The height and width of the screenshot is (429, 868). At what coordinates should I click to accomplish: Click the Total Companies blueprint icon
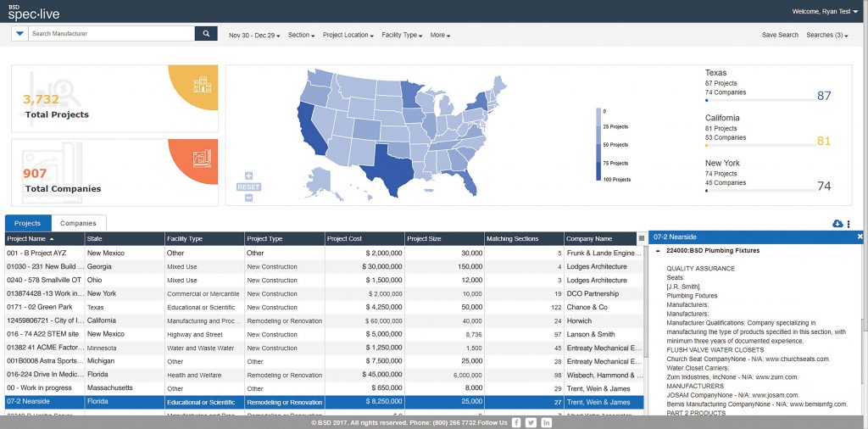tap(202, 159)
